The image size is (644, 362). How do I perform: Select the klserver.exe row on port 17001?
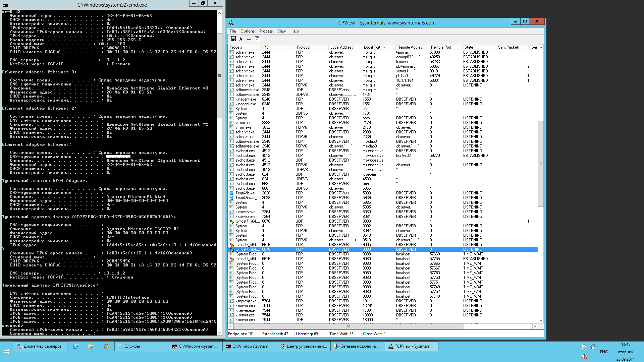click(383, 310)
